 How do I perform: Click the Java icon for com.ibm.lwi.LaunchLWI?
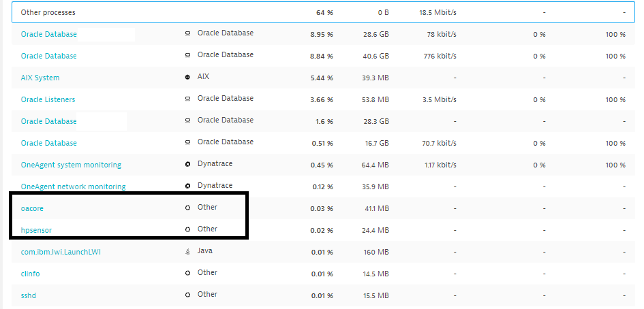[187, 252]
